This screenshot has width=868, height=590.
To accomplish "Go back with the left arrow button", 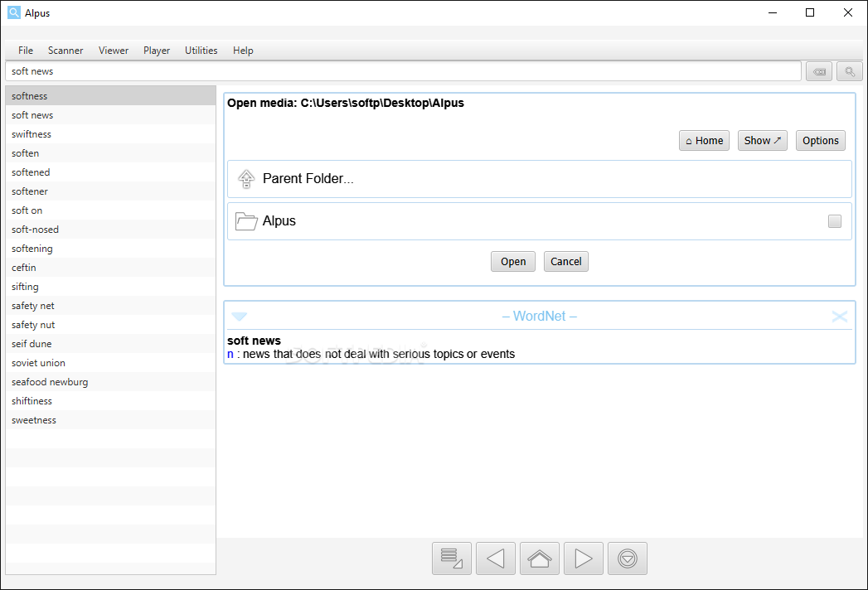I will [x=496, y=559].
